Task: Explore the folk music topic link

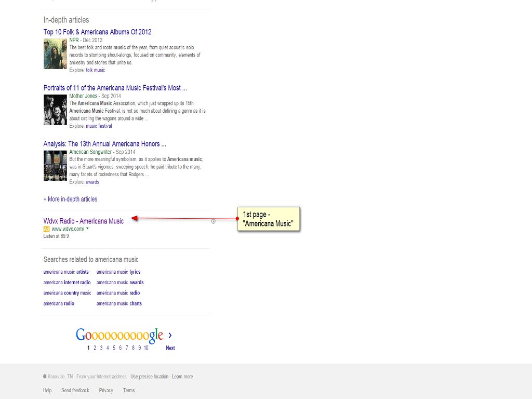Action: click(x=96, y=70)
